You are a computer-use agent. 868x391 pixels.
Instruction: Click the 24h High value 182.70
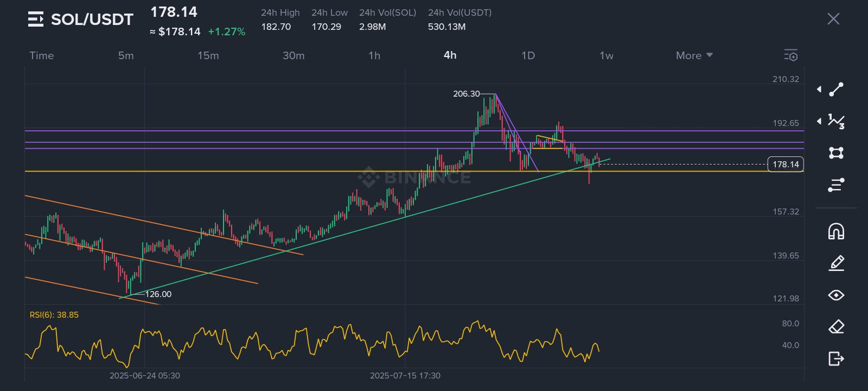[276, 27]
